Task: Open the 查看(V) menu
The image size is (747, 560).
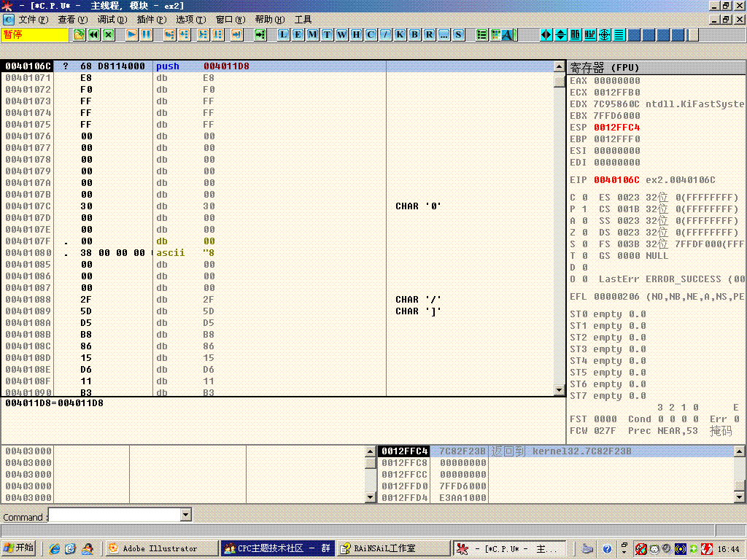Action: click(73, 20)
